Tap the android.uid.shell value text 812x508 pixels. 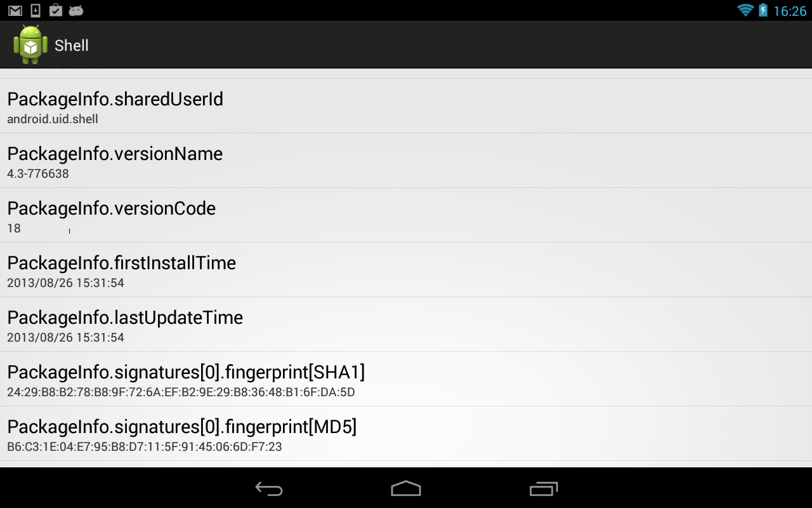click(53, 119)
